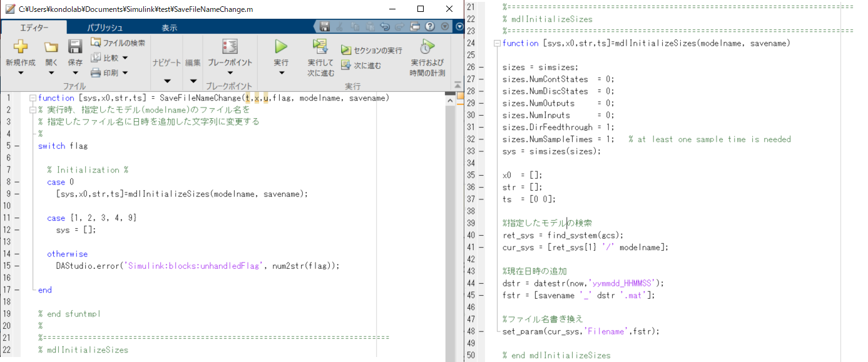Click the New file (新規作成) plus icon

21,46
